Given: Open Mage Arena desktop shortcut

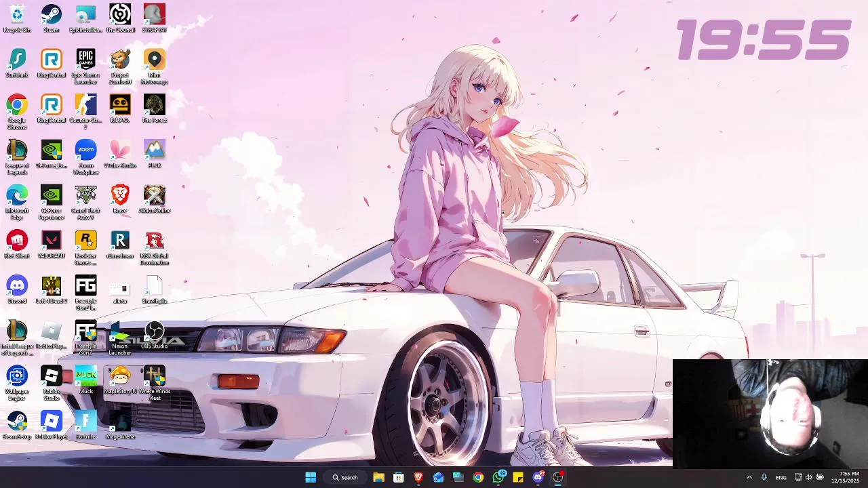Looking at the screenshot, I should (x=120, y=425).
